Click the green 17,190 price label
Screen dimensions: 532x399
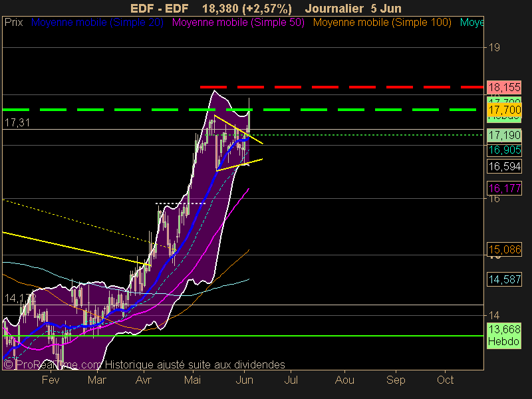click(504, 136)
